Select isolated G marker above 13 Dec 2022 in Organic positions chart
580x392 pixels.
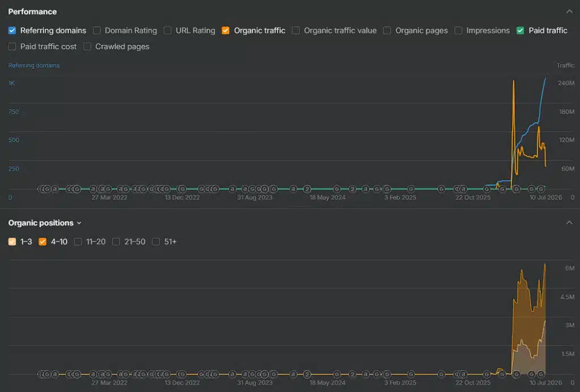[182, 374]
